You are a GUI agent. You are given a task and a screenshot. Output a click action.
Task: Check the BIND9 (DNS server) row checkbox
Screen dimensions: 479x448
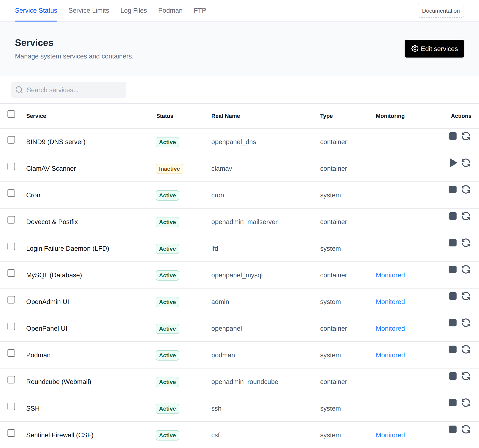pos(11,140)
